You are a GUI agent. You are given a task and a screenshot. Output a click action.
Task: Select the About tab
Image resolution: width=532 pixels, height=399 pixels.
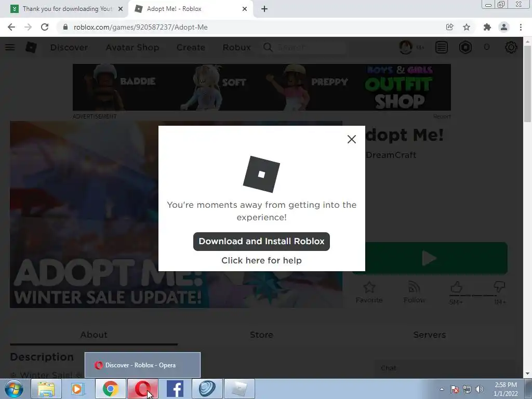coord(94,335)
